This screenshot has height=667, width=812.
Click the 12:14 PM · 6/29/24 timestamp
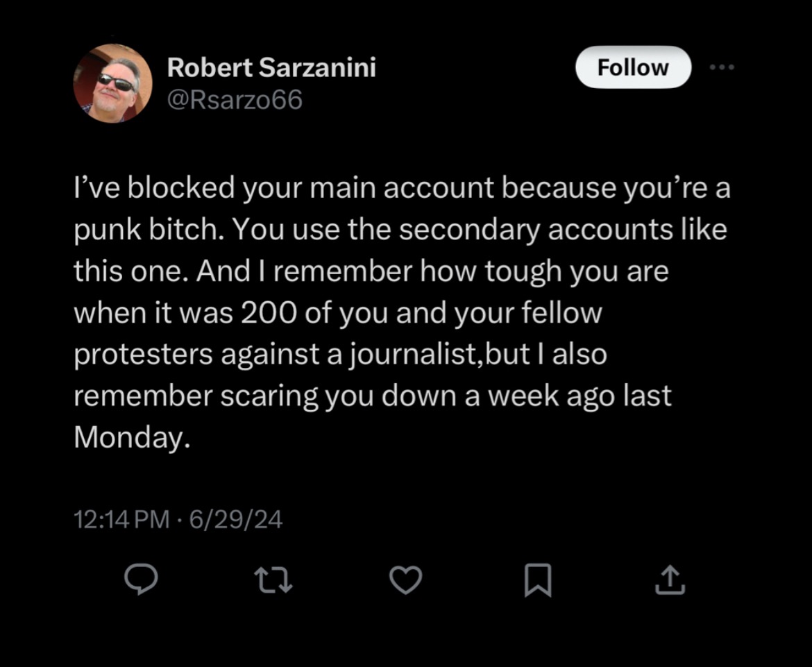[178, 519]
